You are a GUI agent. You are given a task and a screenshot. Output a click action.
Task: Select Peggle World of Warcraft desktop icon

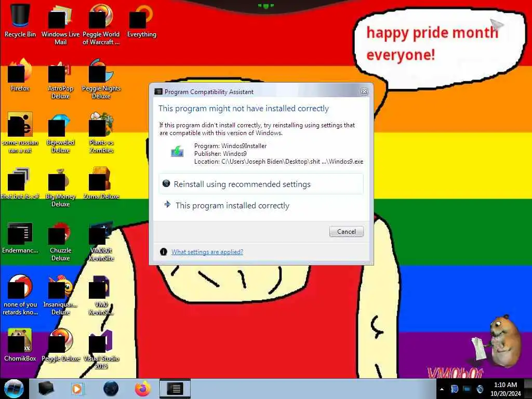tap(101, 24)
